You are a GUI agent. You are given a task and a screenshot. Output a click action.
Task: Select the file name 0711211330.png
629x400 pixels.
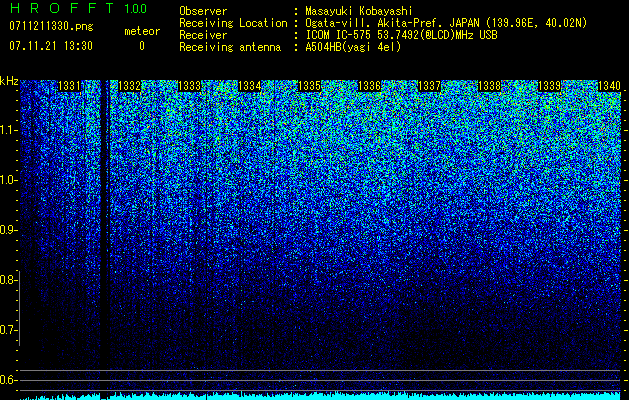51,26
